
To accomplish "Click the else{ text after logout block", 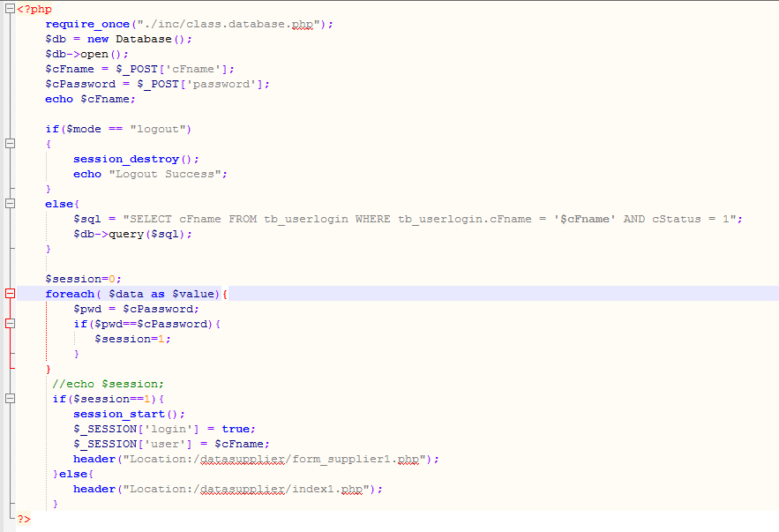I will click(62, 204).
